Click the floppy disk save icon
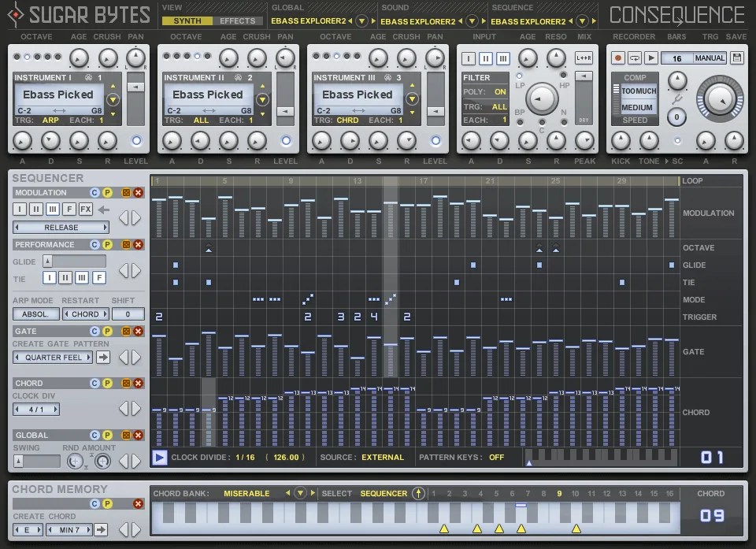756x549 pixels. click(736, 58)
